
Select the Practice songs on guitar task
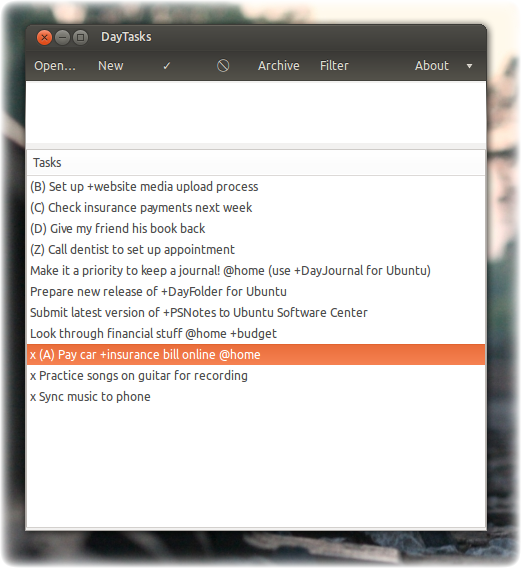tap(256, 376)
